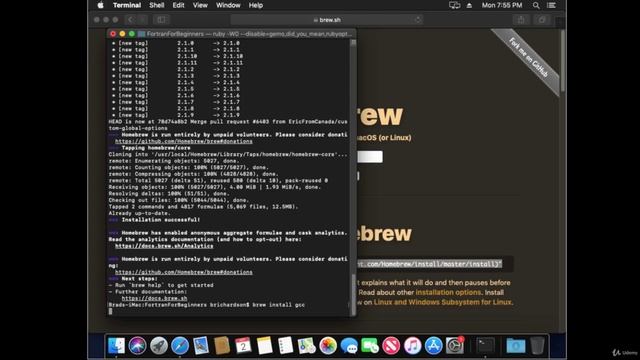
Task: Click the clock showing Mon 7:55 PM
Action: 502,5
